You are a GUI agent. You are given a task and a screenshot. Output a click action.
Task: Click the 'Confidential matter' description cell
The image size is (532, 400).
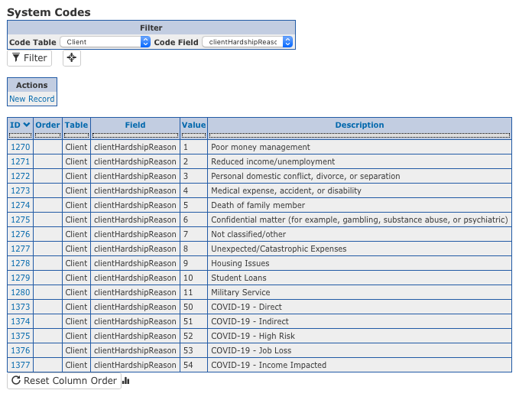[x=359, y=220]
